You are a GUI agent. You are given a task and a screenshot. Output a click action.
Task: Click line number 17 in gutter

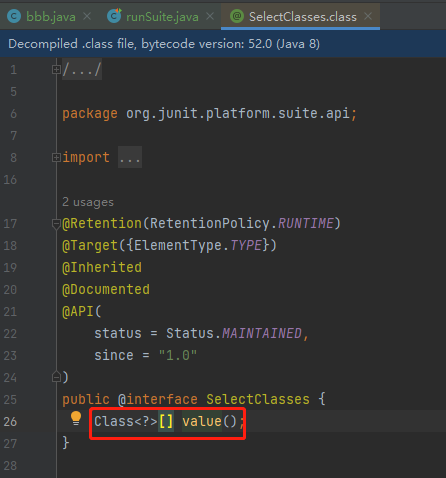(10, 223)
